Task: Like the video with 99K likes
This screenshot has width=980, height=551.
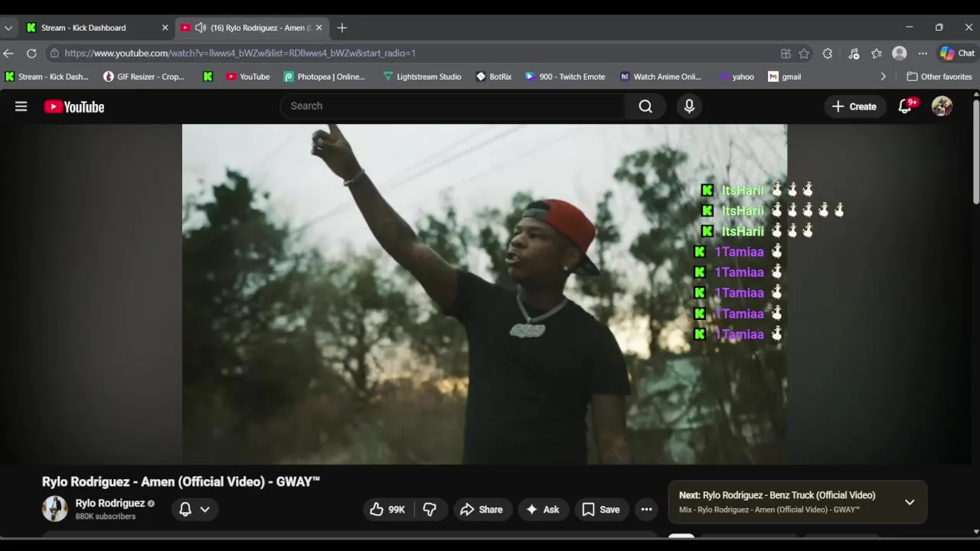Action: point(387,510)
